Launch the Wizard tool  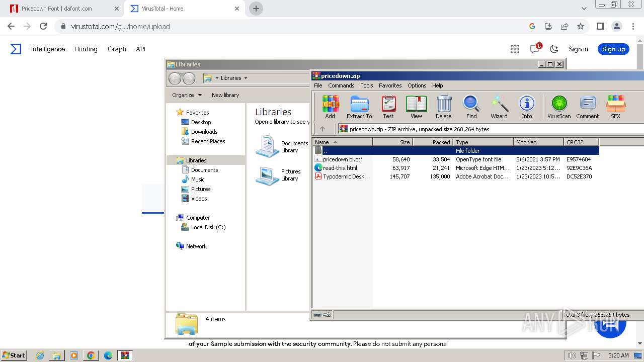[x=499, y=107]
